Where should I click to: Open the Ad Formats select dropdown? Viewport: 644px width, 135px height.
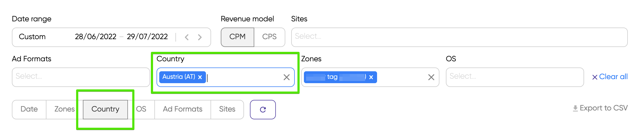point(81,77)
